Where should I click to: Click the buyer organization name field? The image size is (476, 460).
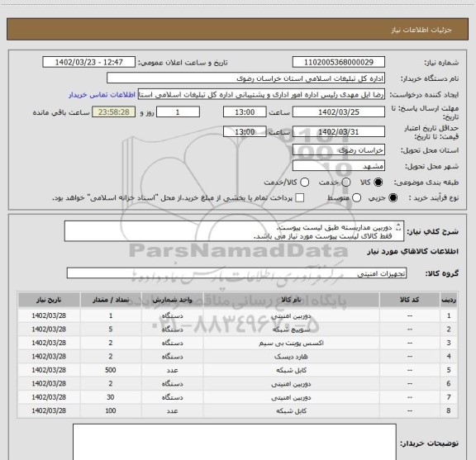246,78
